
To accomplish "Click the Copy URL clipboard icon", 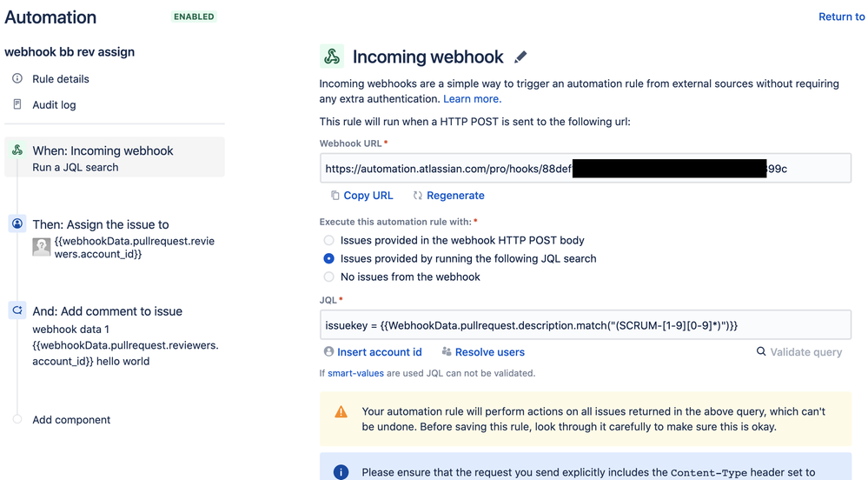I will (x=335, y=195).
